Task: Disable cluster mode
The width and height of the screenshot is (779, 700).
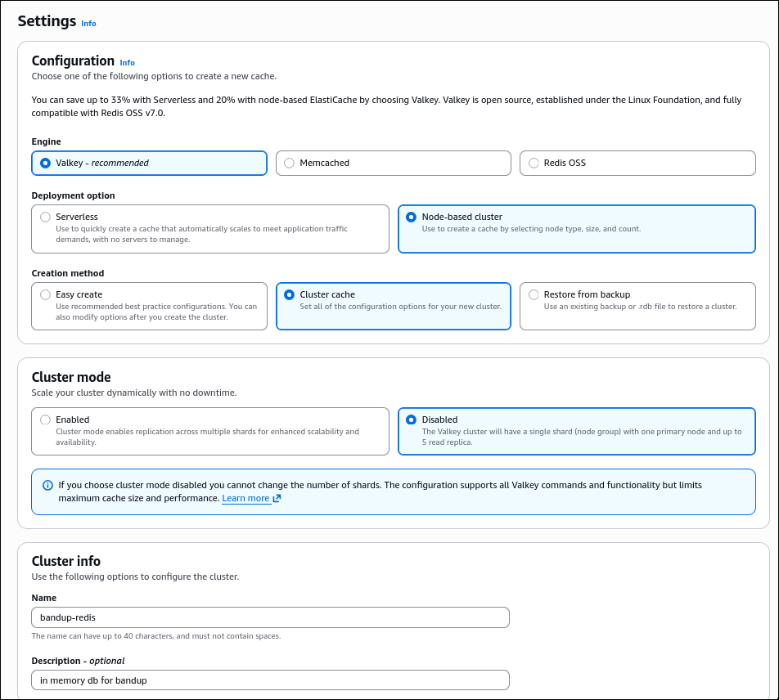Action: [x=411, y=420]
